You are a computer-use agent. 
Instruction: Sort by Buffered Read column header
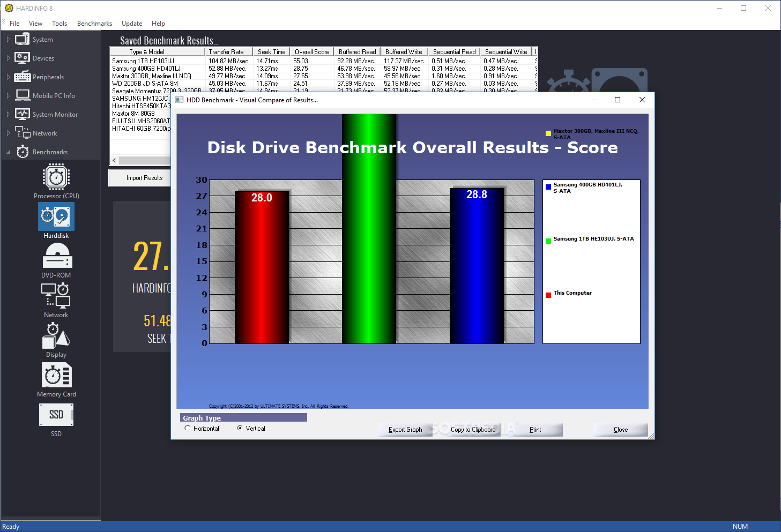[x=358, y=52]
